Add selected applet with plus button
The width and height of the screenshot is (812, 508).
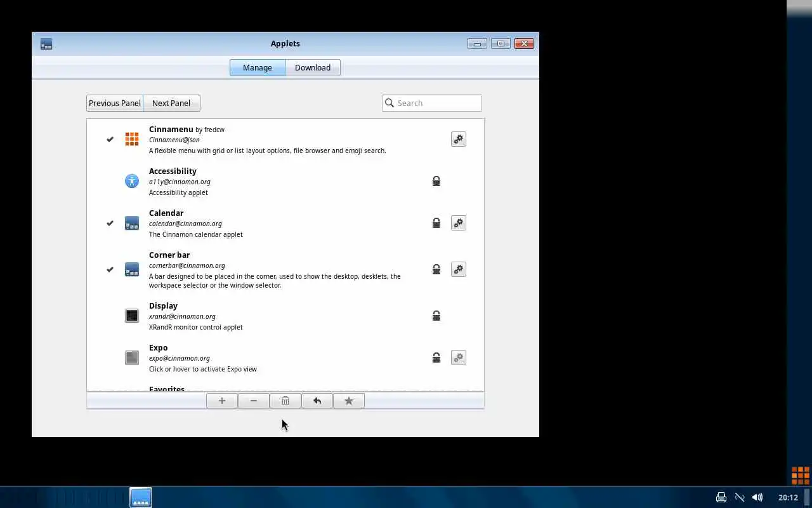(222, 401)
